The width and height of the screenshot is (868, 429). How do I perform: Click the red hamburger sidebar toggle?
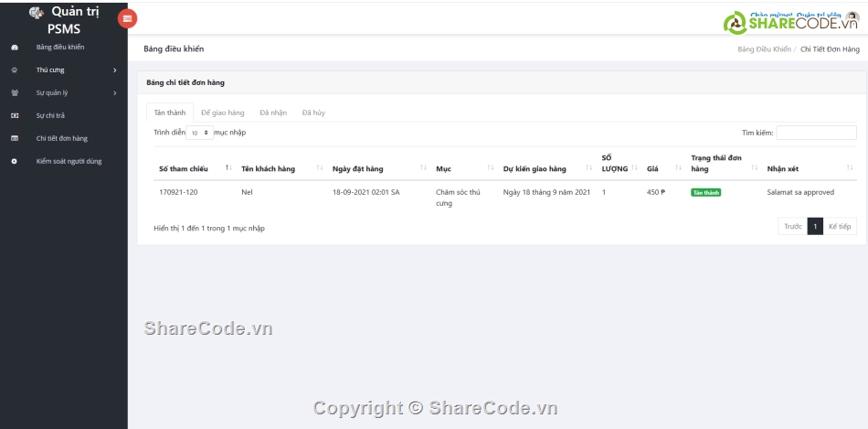click(127, 18)
